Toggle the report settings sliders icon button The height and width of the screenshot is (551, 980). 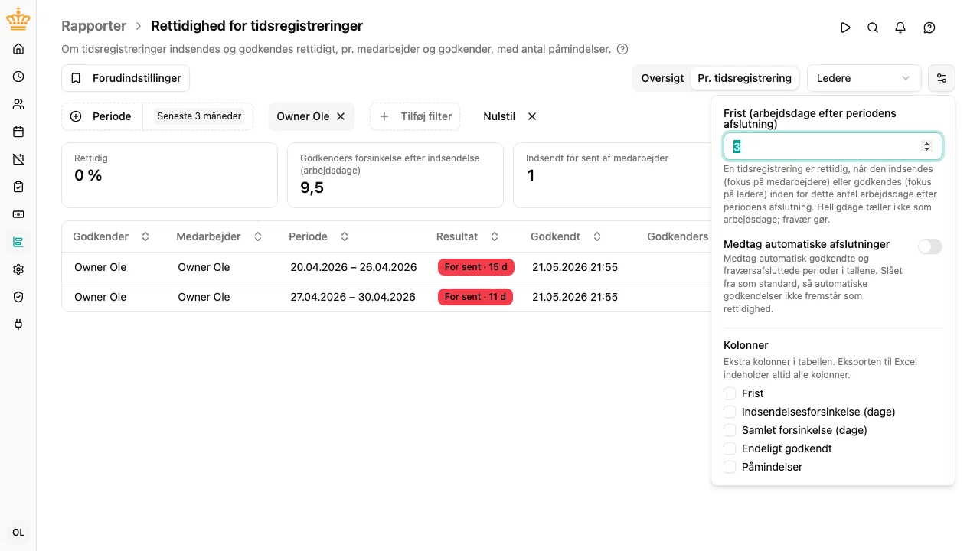(942, 78)
